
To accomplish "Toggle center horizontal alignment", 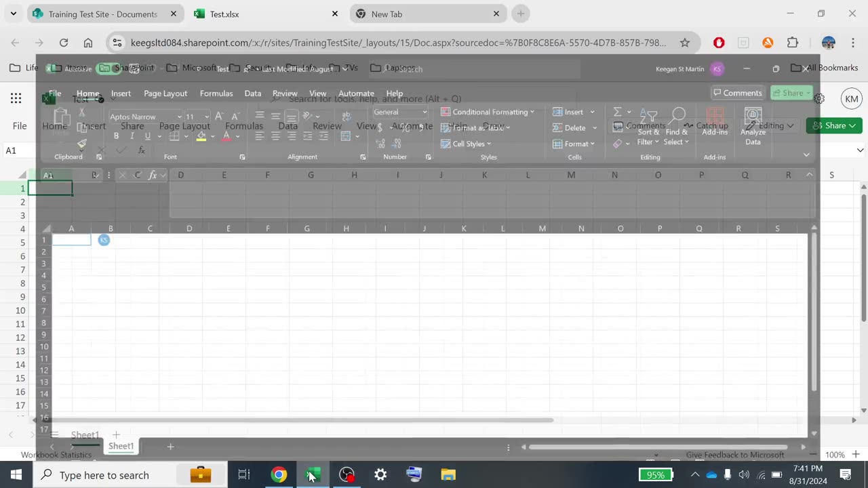I will 275,136.
